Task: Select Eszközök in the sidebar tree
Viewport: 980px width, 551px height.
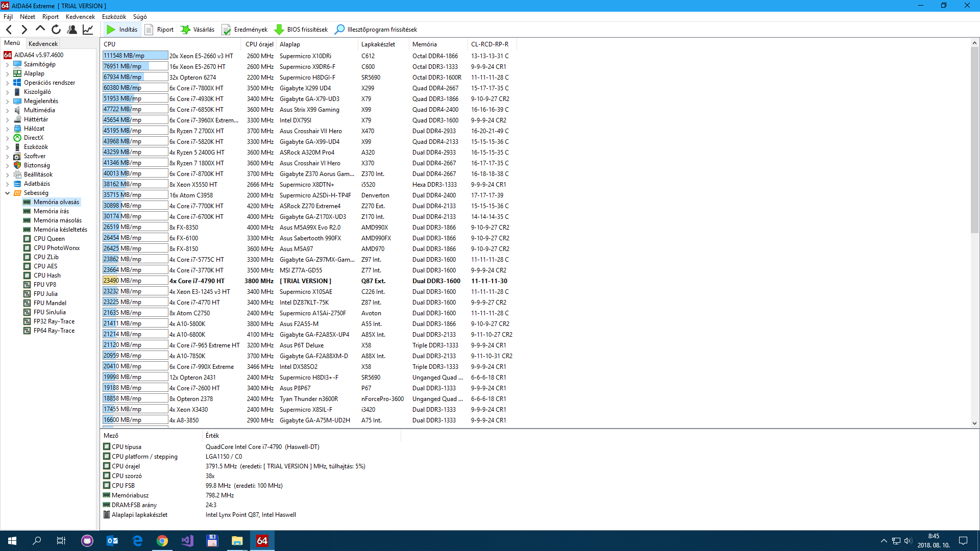Action: click(36, 147)
